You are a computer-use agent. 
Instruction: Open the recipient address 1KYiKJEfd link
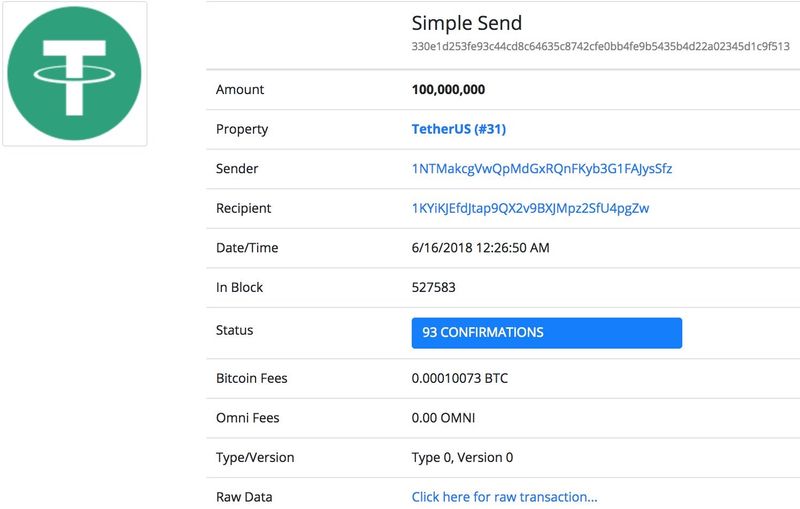pos(530,208)
